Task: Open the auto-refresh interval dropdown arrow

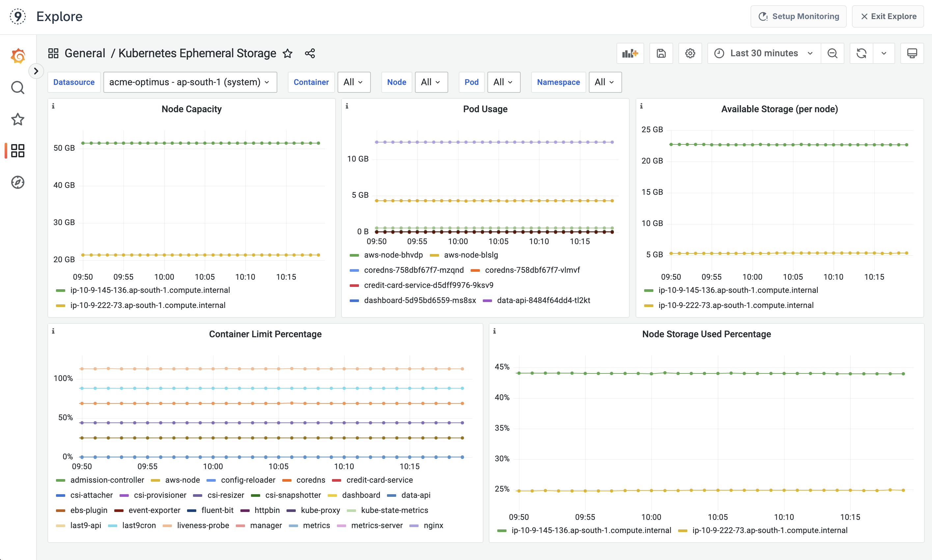Action: (x=884, y=53)
